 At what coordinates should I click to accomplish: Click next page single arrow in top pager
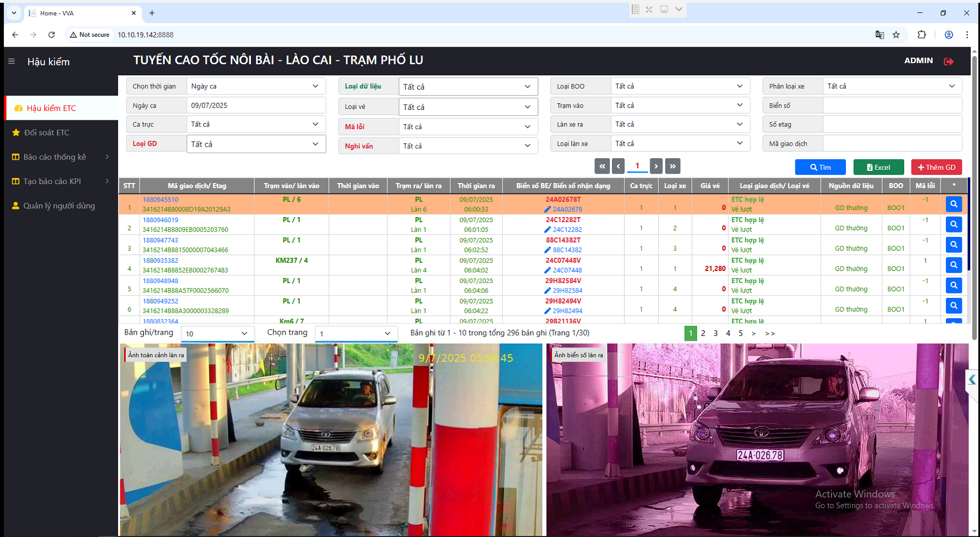point(656,166)
